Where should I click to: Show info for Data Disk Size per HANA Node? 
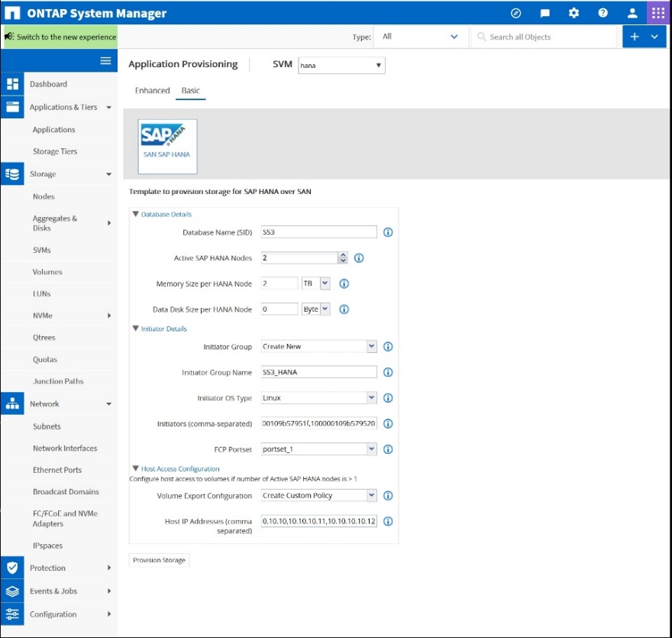tap(344, 309)
